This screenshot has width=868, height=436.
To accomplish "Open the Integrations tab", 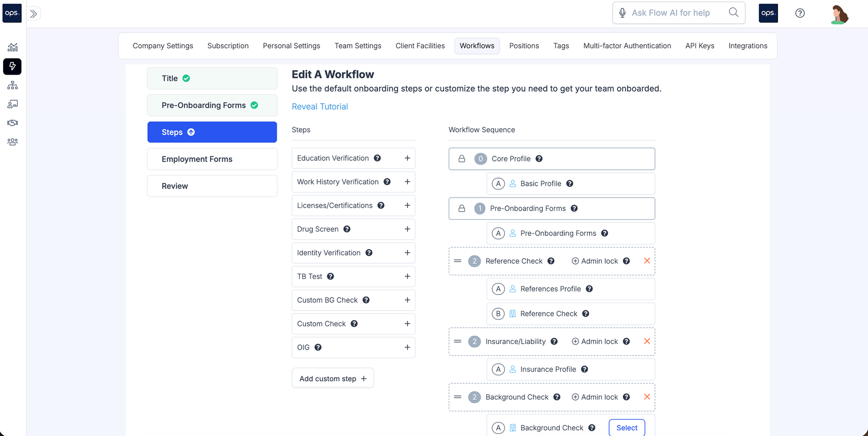I will coord(747,46).
